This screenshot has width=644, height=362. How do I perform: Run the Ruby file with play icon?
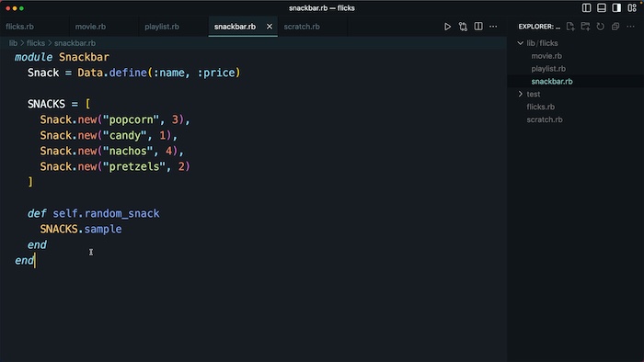(x=447, y=27)
